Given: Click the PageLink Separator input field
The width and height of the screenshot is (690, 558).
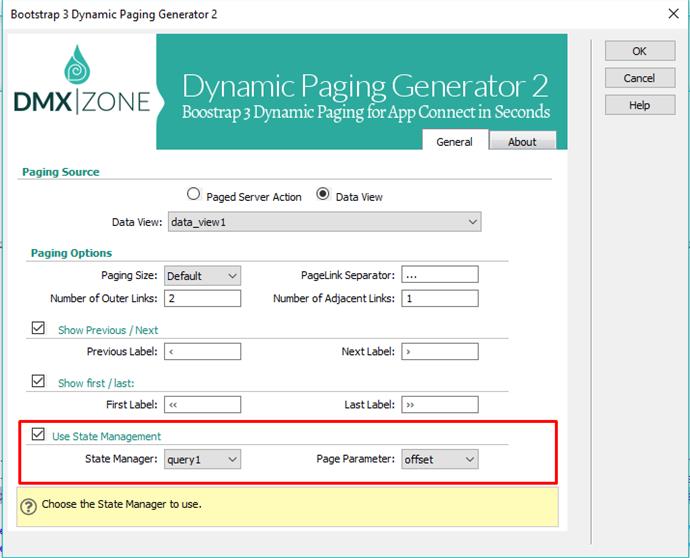Looking at the screenshot, I should 440,275.
